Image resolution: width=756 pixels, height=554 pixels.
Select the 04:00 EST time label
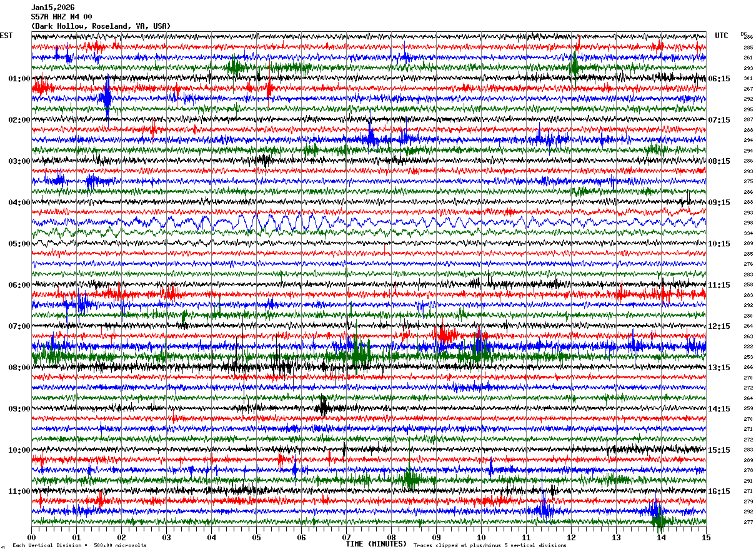point(19,203)
